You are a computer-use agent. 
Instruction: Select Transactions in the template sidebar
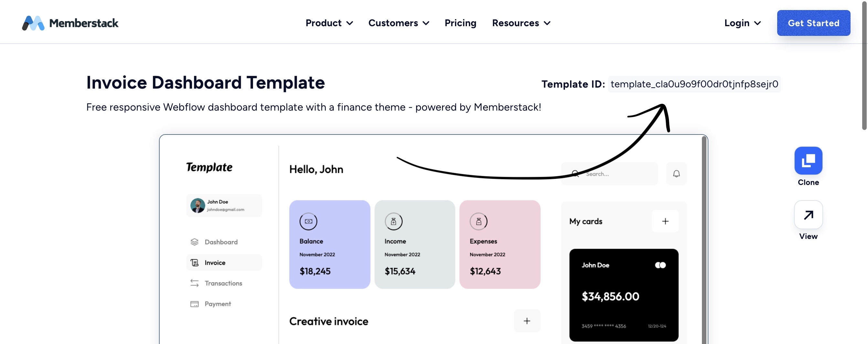click(224, 283)
